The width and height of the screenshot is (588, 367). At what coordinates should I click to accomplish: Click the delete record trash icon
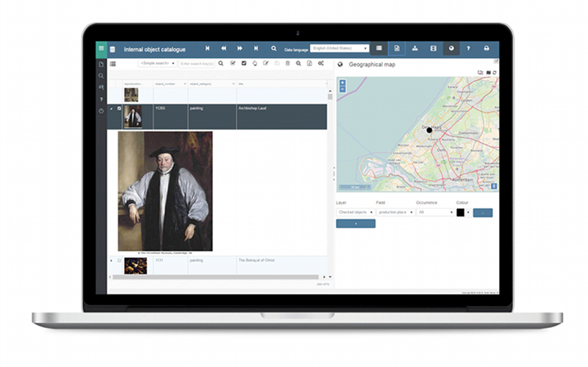(287, 63)
